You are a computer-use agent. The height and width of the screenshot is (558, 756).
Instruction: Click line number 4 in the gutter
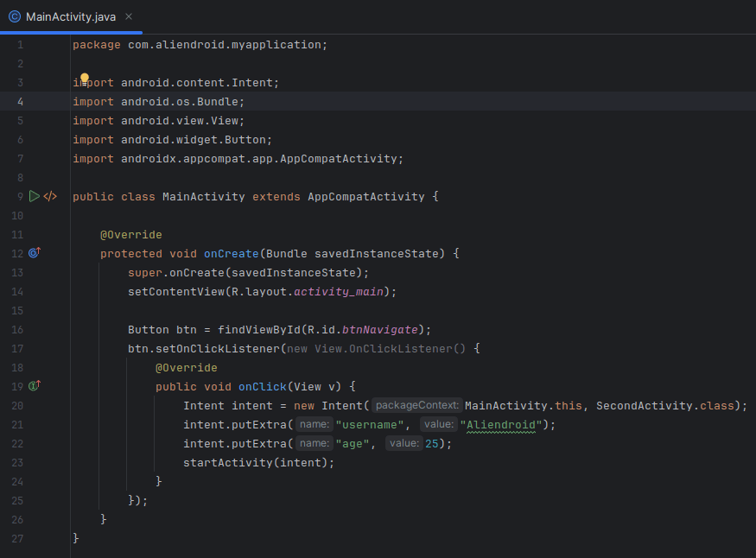[20, 102]
